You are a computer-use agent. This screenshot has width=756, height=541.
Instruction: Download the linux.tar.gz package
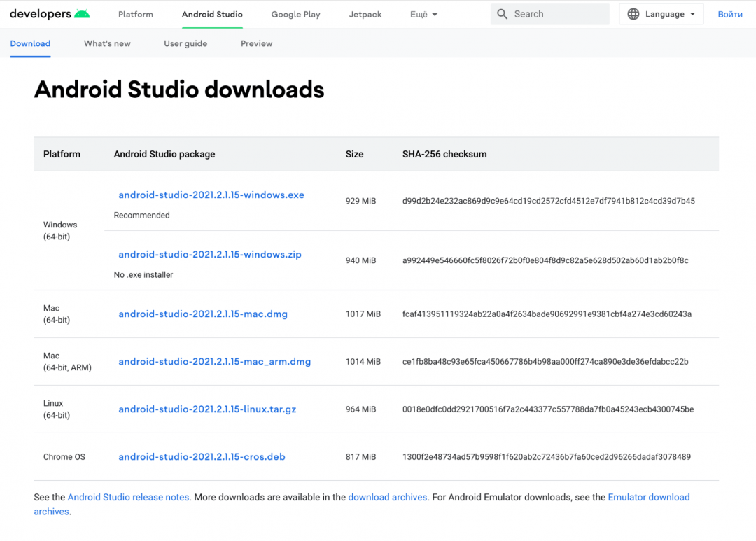tap(207, 409)
